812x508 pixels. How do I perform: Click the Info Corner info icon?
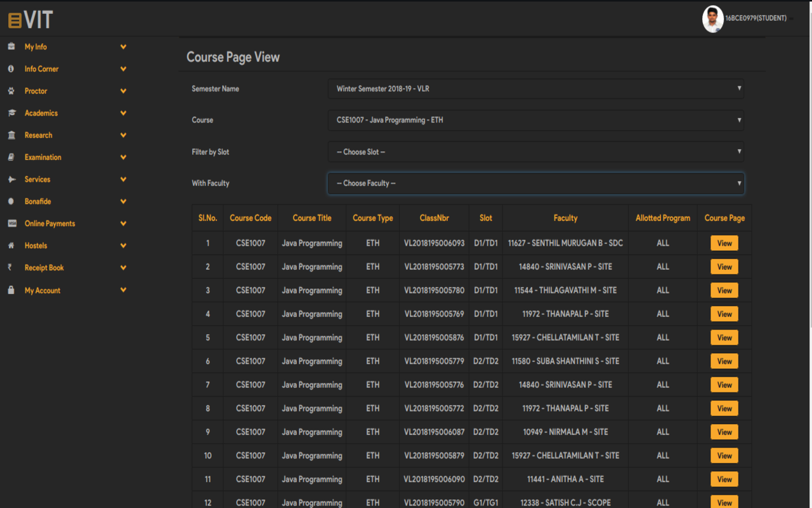click(x=11, y=69)
